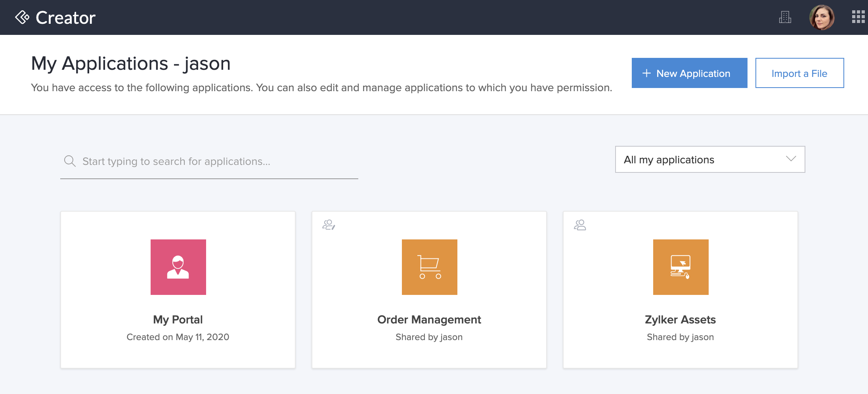Click plus sign in New Application
Screen dimensions: 868x394
point(646,73)
